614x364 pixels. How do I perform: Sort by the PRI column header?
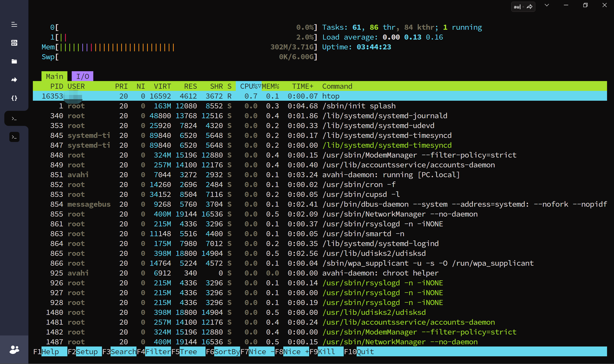pos(121,86)
